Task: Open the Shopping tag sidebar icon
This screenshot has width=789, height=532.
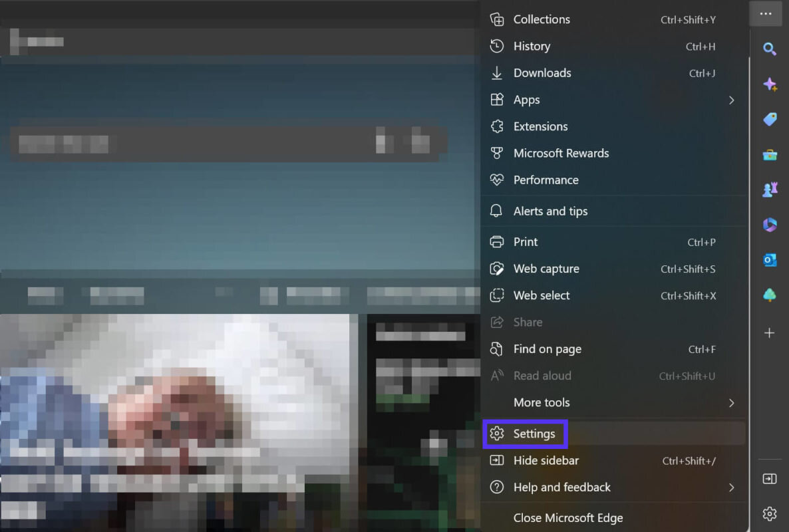Action: 770,119
